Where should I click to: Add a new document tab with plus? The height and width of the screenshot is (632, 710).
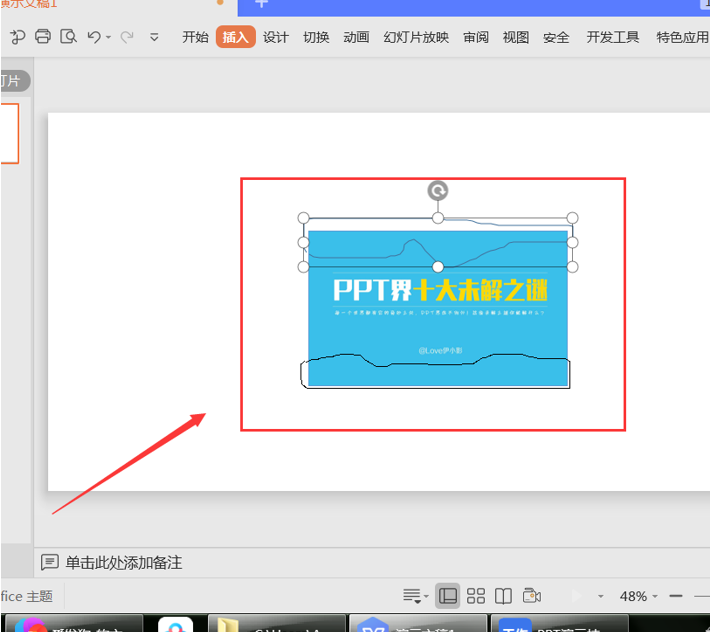(261, 4)
